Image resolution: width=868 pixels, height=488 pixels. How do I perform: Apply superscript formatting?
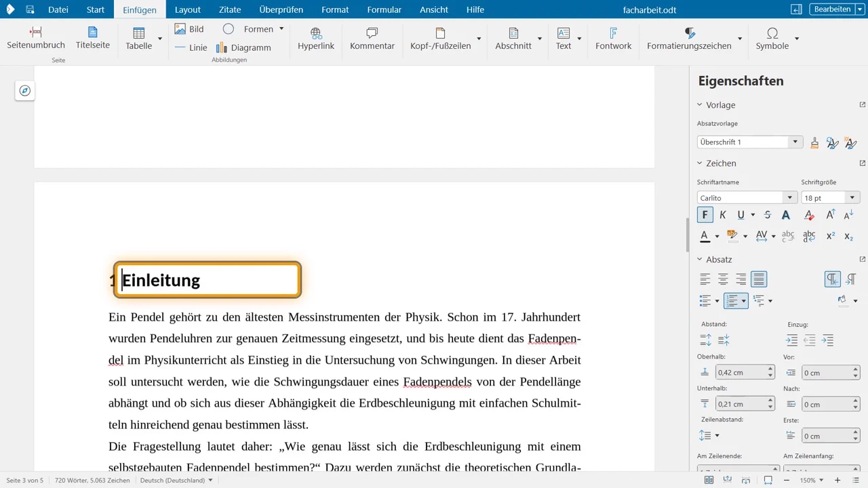[x=830, y=236]
